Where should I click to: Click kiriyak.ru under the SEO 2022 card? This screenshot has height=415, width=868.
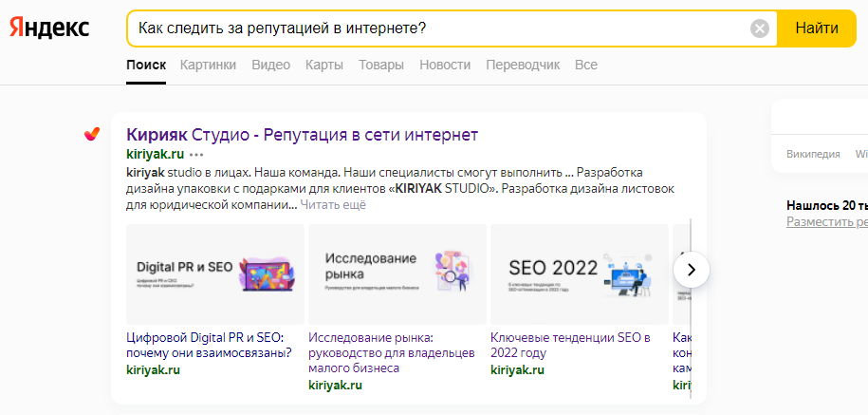(x=517, y=370)
